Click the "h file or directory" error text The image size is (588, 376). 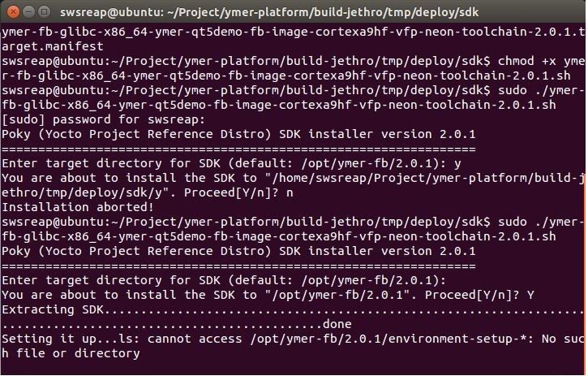click(x=71, y=353)
